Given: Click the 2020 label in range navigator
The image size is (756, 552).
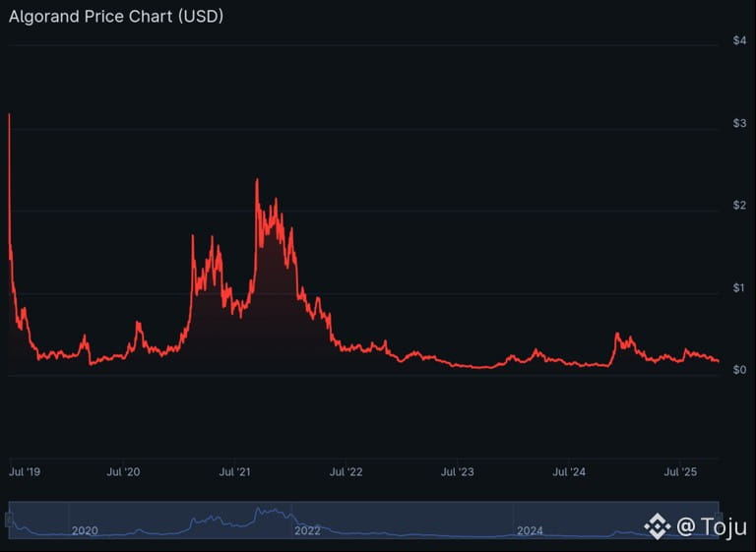Looking at the screenshot, I should click(85, 530).
